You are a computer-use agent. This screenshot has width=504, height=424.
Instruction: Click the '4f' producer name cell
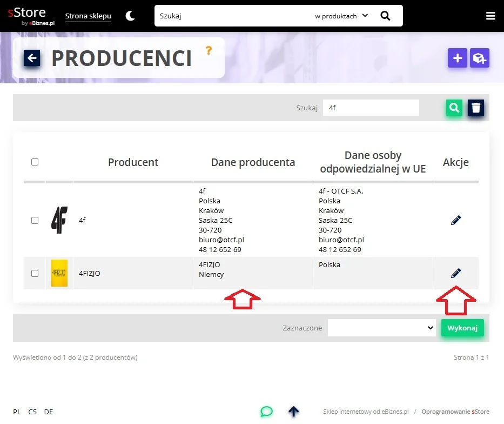82,220
